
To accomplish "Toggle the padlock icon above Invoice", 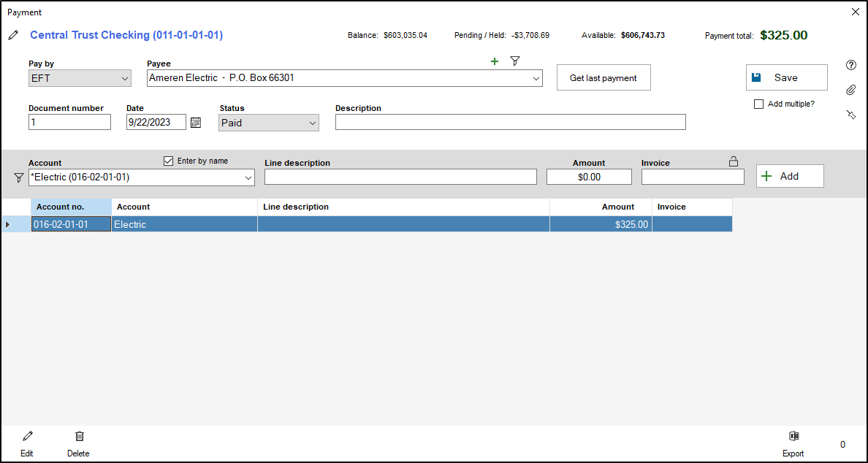I will (733, 161).
